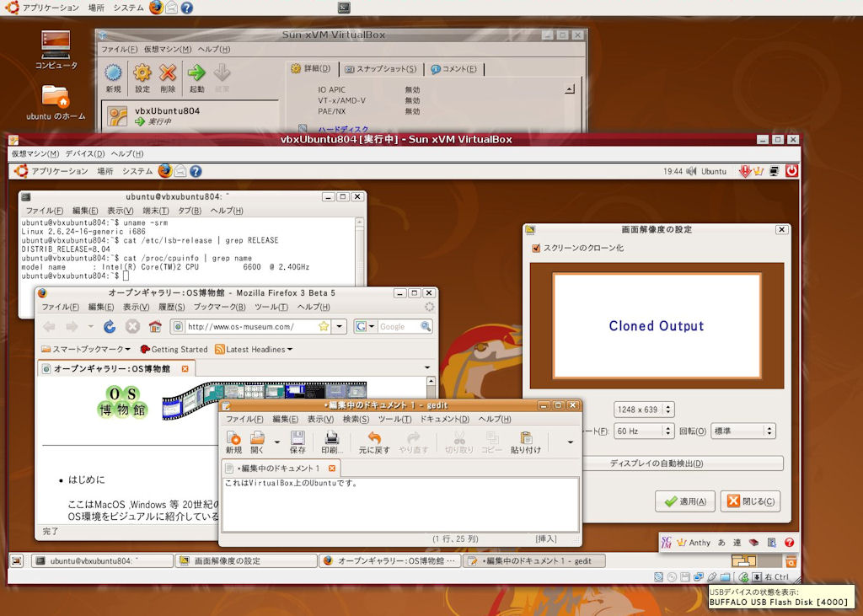This screenshot has height=616, width=863.
Task: Open the 場所 menu in the guest panel
Action: (105, 171)
